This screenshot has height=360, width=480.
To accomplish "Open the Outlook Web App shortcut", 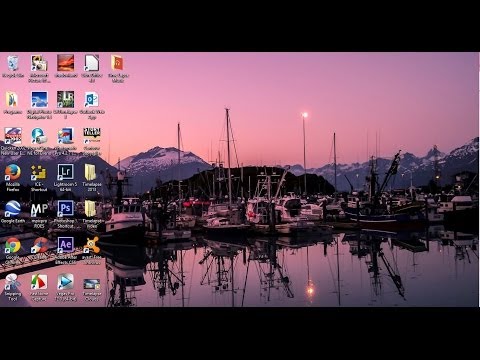I will pyautogui.click(x=92, y=100).
